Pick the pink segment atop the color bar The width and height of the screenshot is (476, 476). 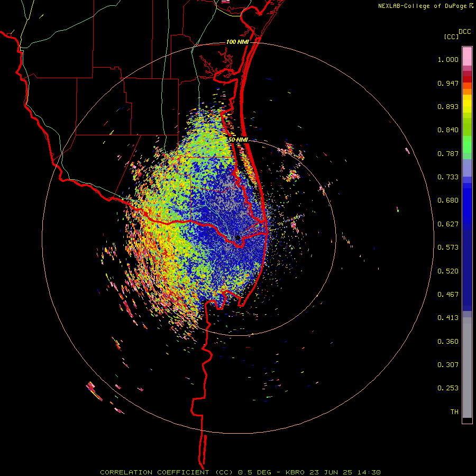[467, 56]
